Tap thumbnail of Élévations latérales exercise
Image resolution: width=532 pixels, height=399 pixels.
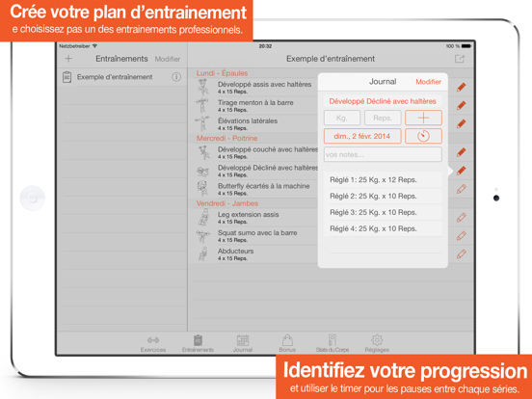202,123
